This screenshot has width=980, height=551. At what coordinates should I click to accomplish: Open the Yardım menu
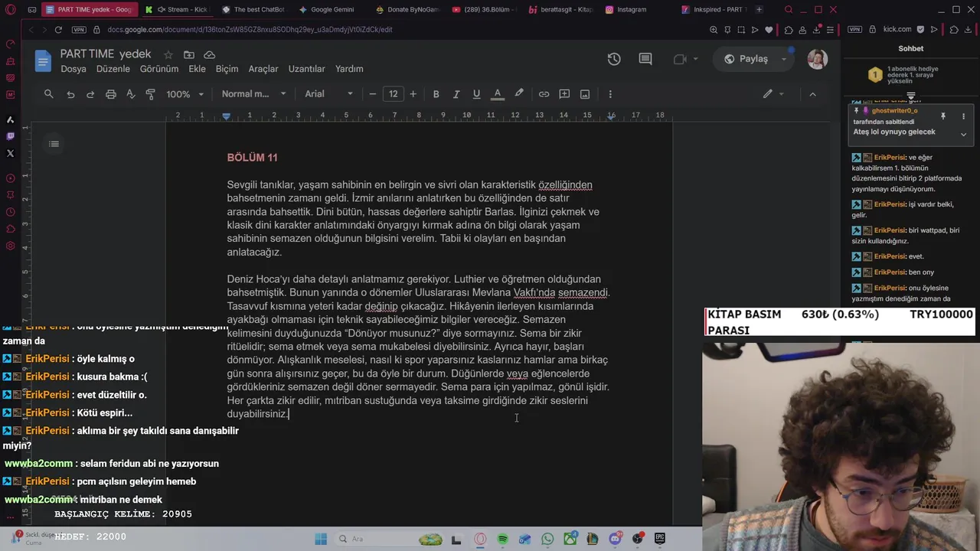tap(349, 69)
